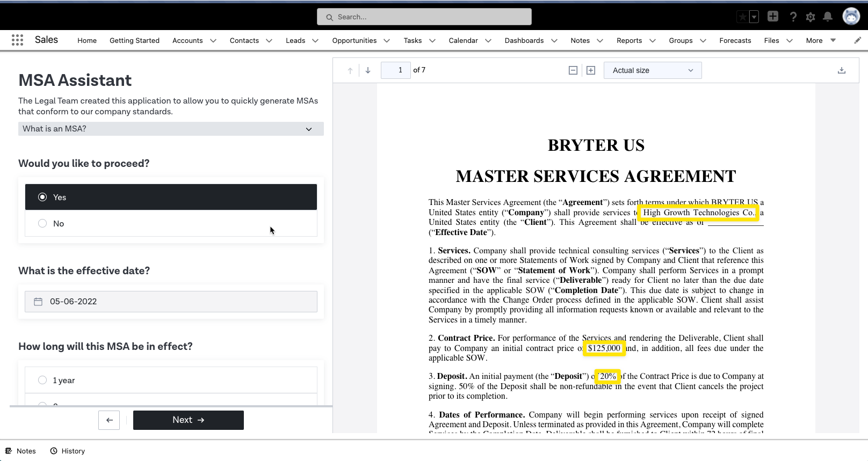Expand the Contacts tab dropdown arrow
The width and height of the screenshot is (868, 461).
pyautogui.click(x=269, y=41)
